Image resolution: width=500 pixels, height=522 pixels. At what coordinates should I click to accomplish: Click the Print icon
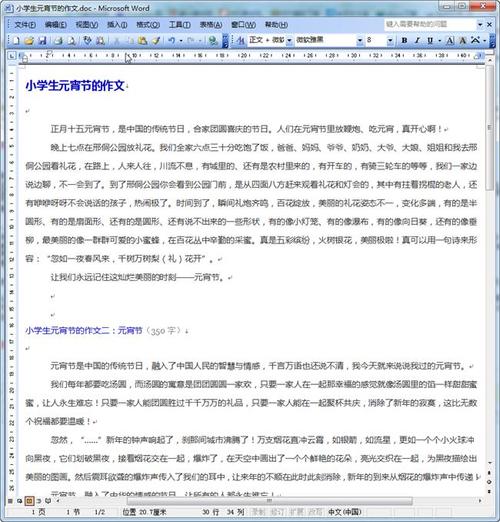tap(58, 41)
